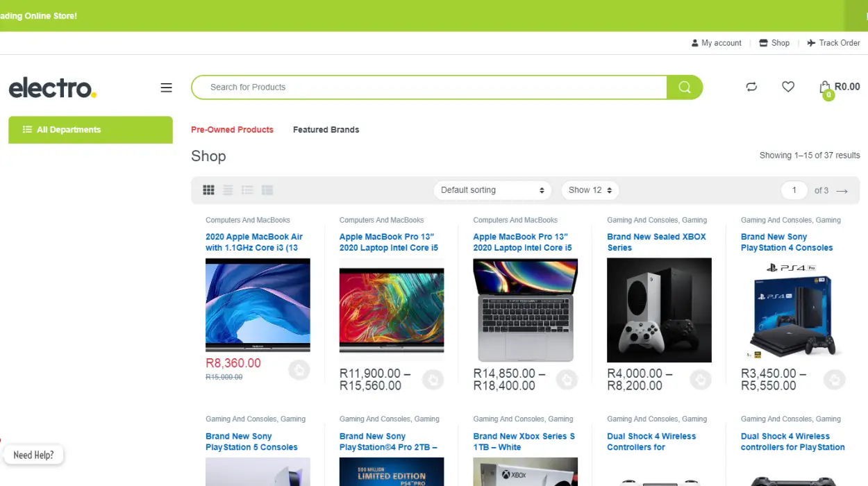Screen dimensions: 868x486
Task: Open Dual Shock 4 controllers for PlayStation title
Action: click(x=793, y=442)
